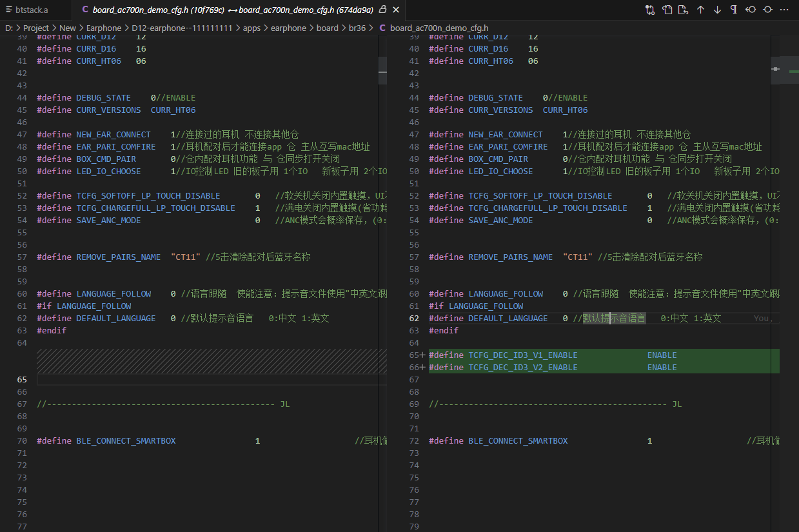This screenshot has height=532, width=799.
Task: Open the lowercase 'earphone' breadcrumb segment
Action: pos(288,28)
